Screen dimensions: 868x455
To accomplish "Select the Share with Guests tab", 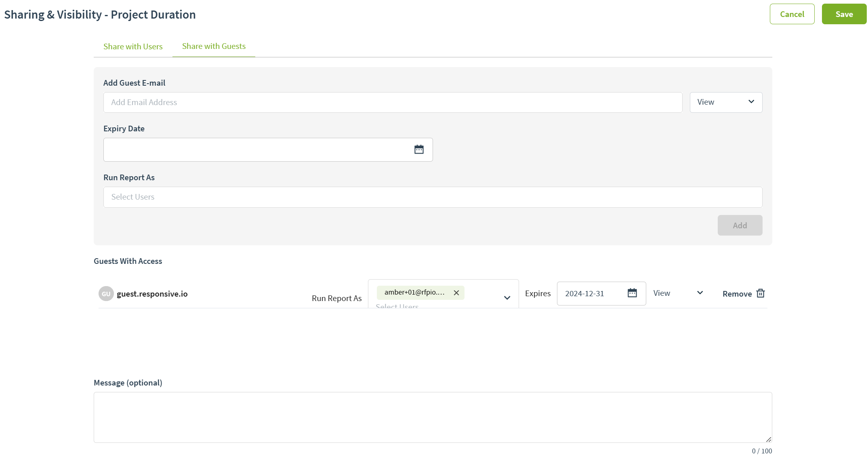I will (214, 46).
